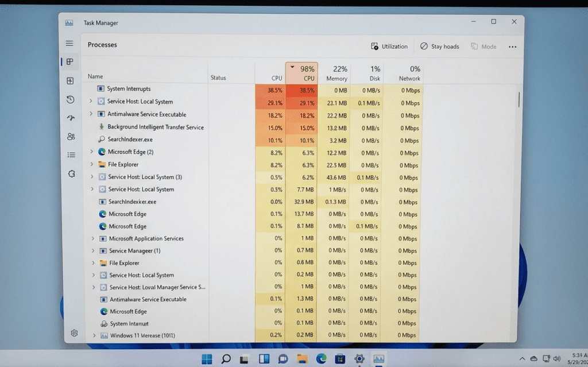Click the three-dot more options icon
The image size is (588, 367).
tap(512, 47)
